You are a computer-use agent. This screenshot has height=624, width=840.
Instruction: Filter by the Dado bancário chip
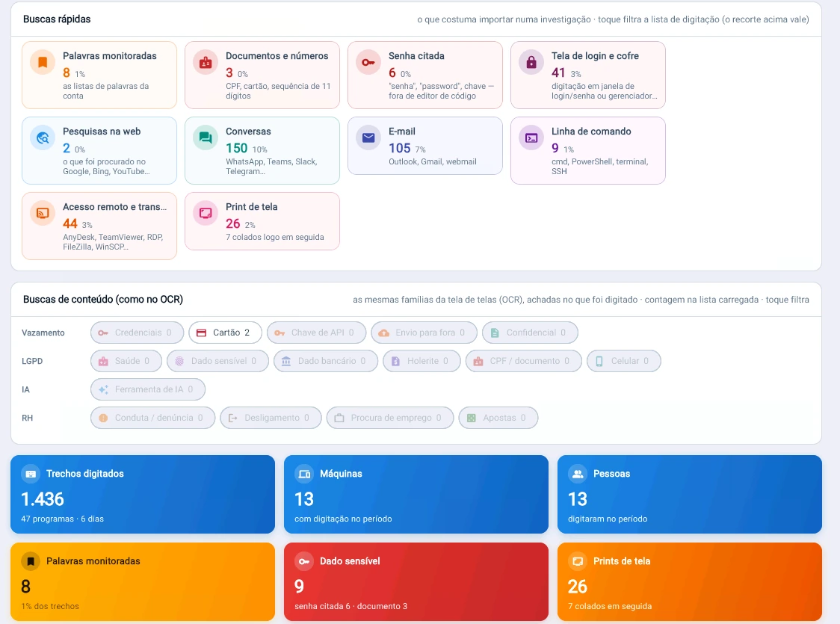326,361
